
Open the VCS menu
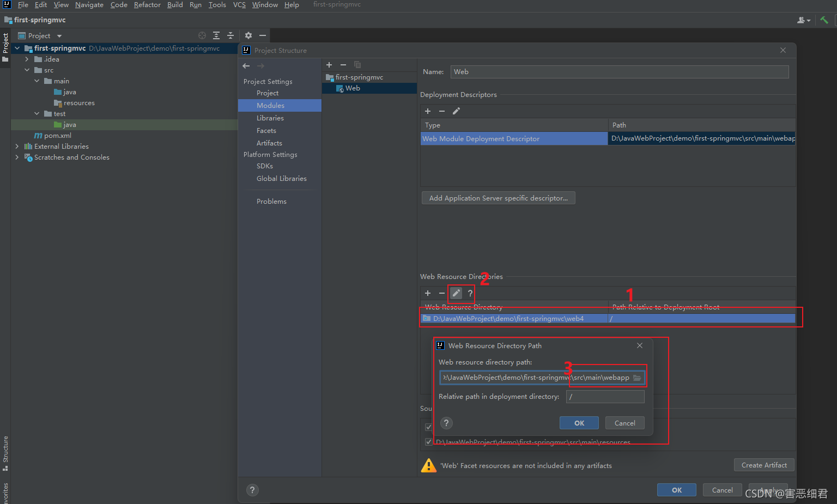tap(239, 5)
